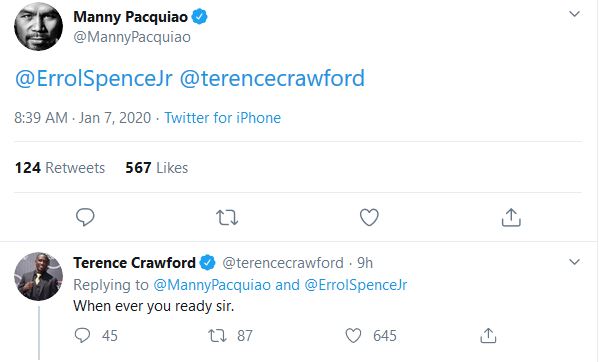
Task: View the 124 Retweets list
Action: (60, 168)
